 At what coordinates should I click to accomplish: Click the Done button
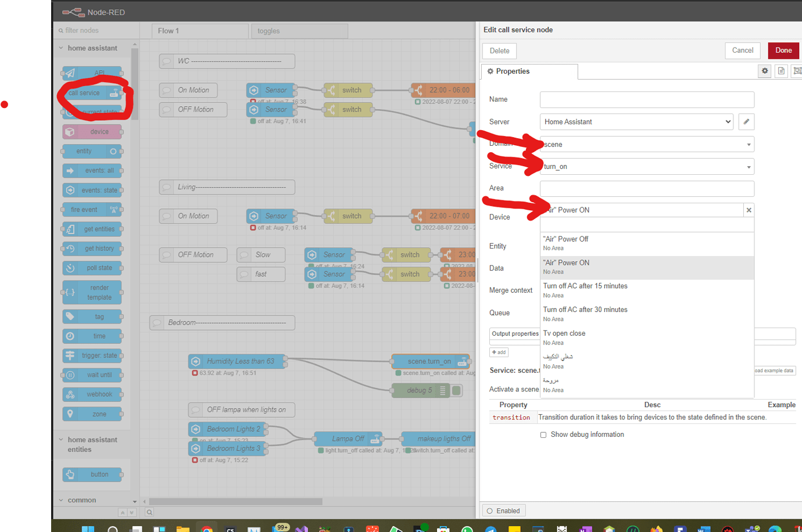[x=783, y=51]
